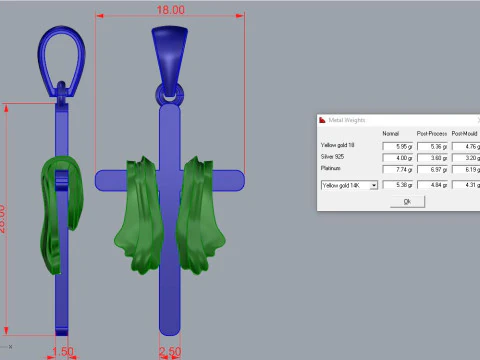
Task: Select Yellow gold 18 Post-Mould field 4.76
Action: [x=466, y=146]
